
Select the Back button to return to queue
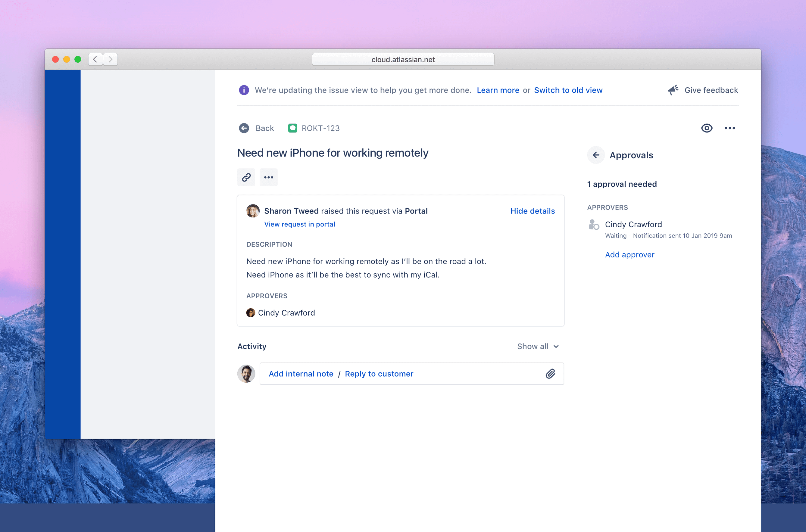(x=257, y=128)
